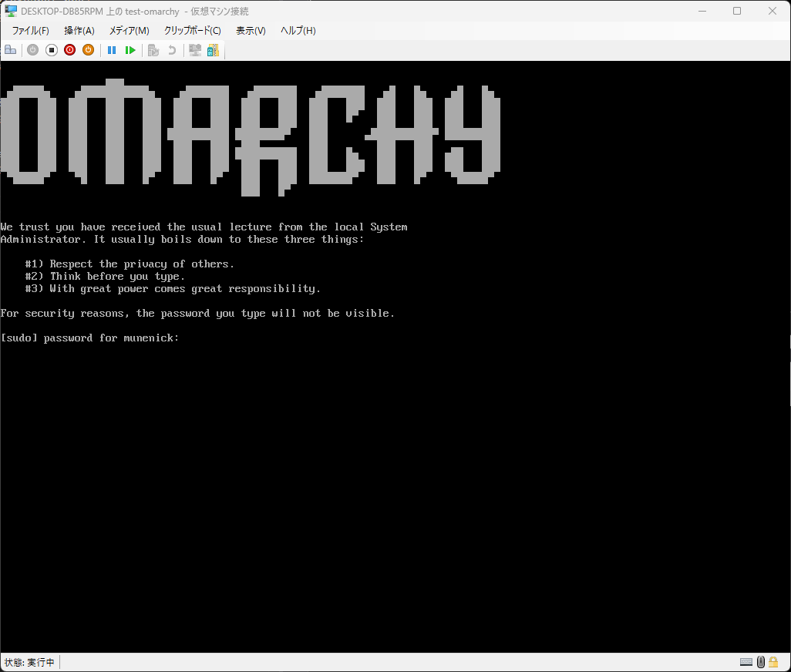Click the yellow padlock status bar icon
Viewport: 791px width, 672px height.
(x=773, y=662)
